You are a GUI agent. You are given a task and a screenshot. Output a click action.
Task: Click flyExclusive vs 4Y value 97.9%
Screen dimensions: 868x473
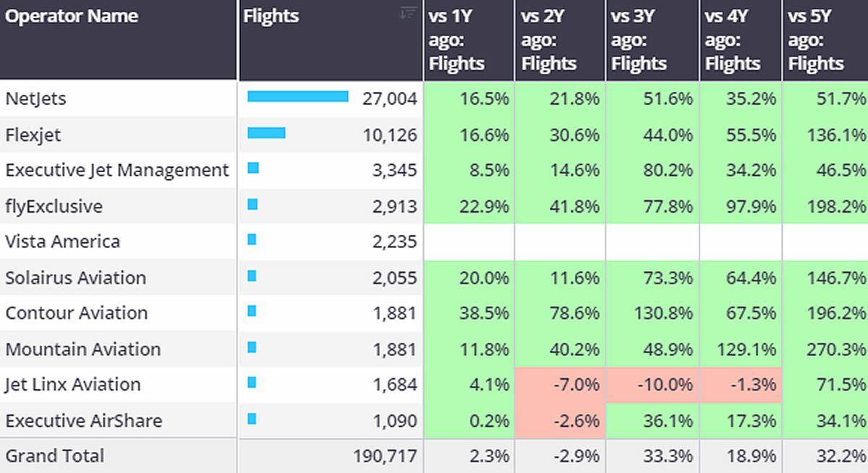[751, 207]
